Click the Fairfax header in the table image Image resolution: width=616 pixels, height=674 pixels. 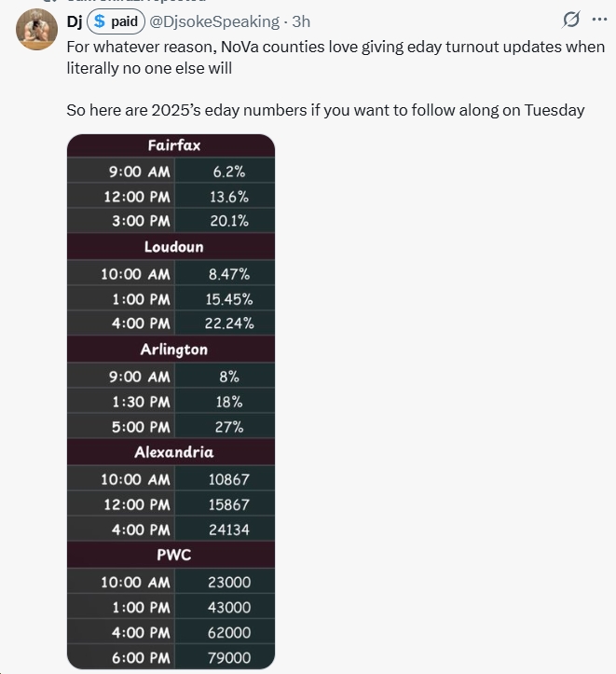[173, 145]
